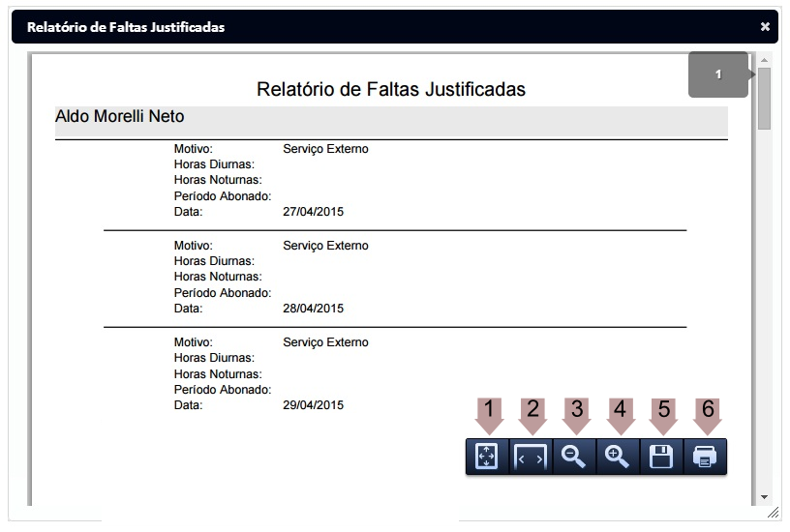Click the fit whole page icon
The image size is (790, 532).
click(x=487, y=458)
